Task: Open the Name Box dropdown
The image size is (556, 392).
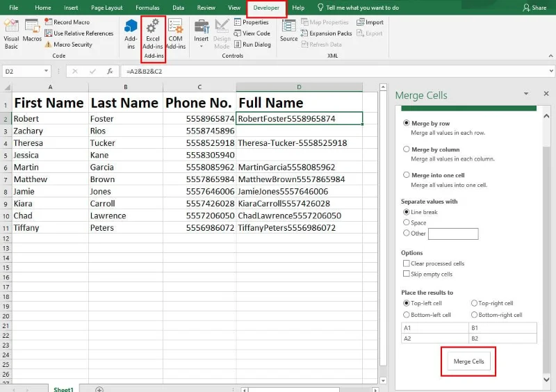Action: tap(47, 71)
